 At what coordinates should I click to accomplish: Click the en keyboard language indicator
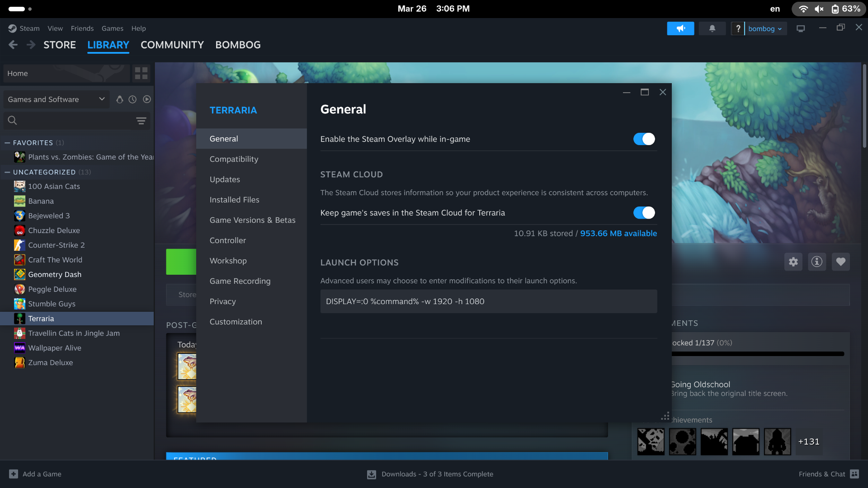pos(775,9)
